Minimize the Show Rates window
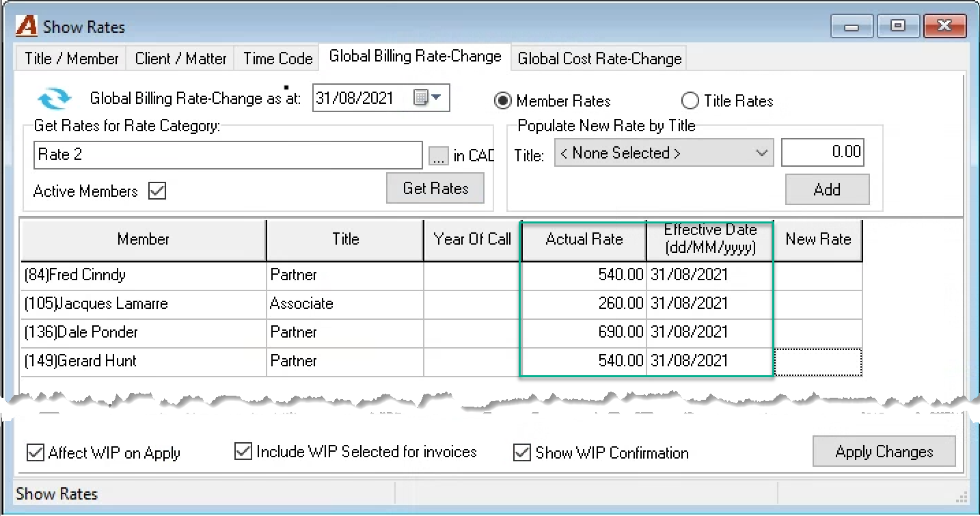This screenshot has height=516, width=980. click(852, 27)
